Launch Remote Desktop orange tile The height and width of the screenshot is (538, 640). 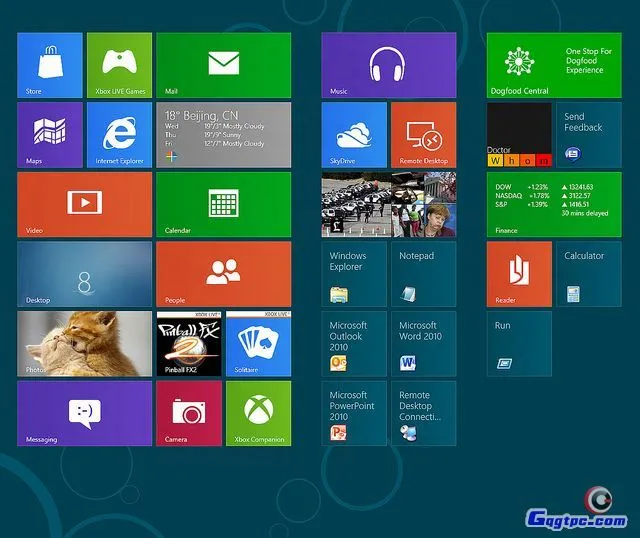tap(423, 135)
